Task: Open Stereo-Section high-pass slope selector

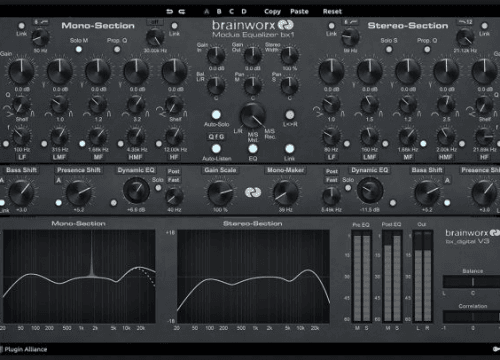Action: click(350, 22)
